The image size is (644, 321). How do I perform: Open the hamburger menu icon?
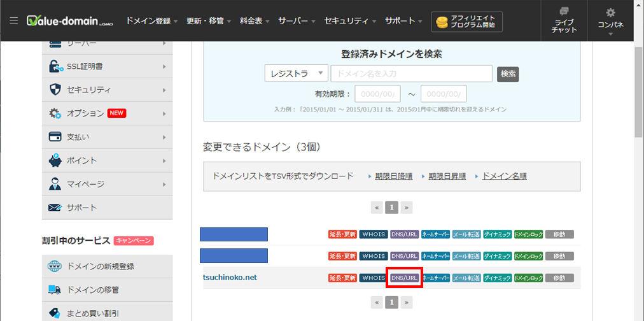(x=13, y=20)
